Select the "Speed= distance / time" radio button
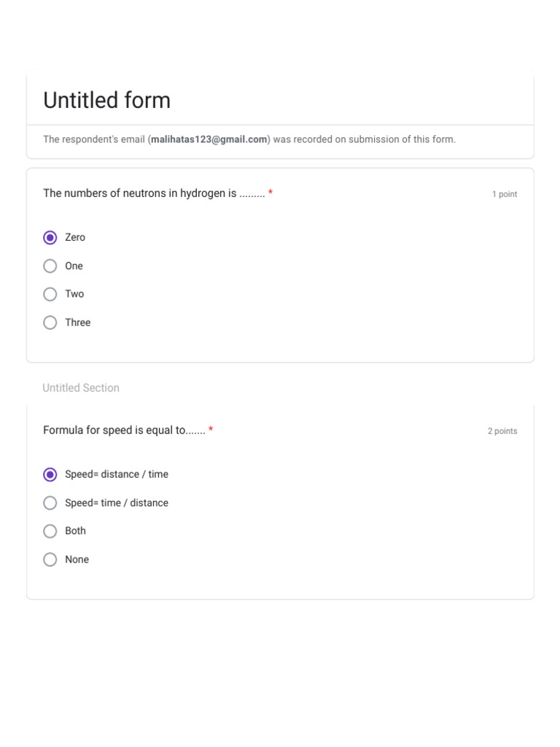Image resolution: width=560 pixels, height=747 pixels. click(x=50, y=475)
